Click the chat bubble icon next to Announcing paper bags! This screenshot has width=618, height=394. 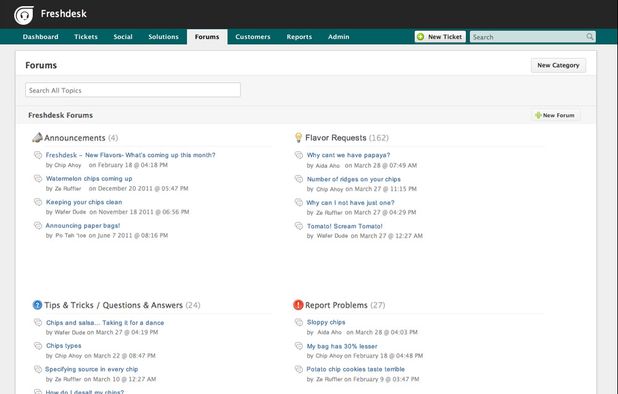click(x=38, y=225)
